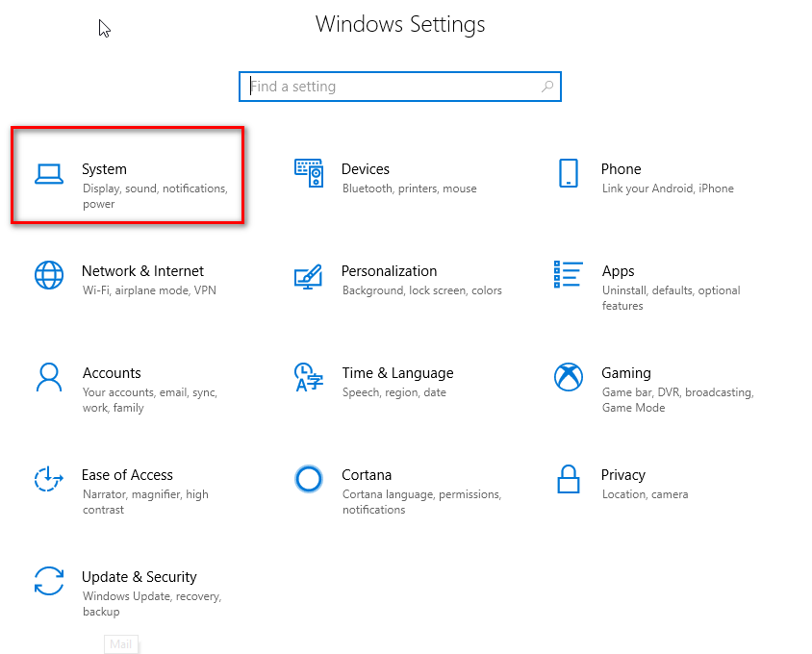The image size is (812, 654).
Task: Open the Cortana circle icon
Action: (308, 479)
